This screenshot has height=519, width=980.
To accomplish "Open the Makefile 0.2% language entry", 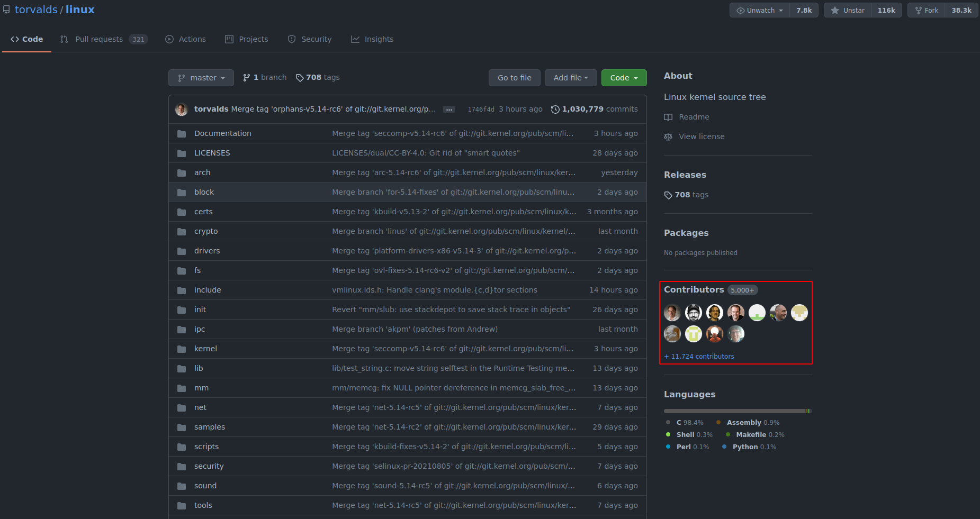I will click(755, 435).
